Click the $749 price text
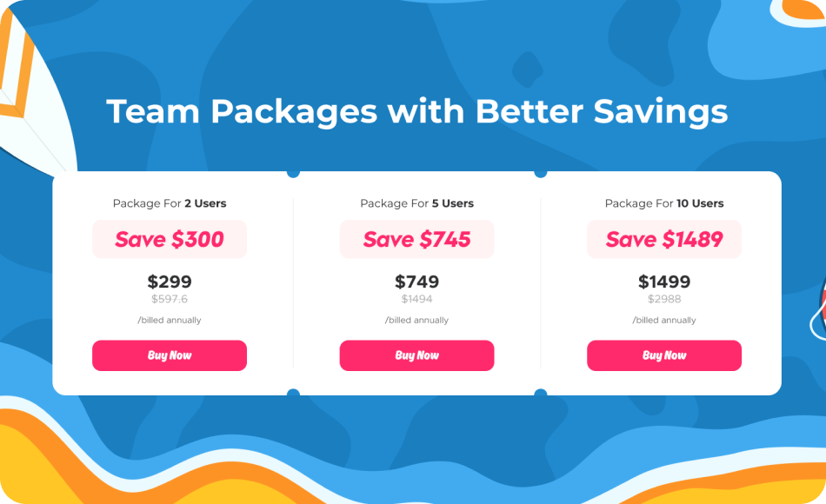 point(416,282)
